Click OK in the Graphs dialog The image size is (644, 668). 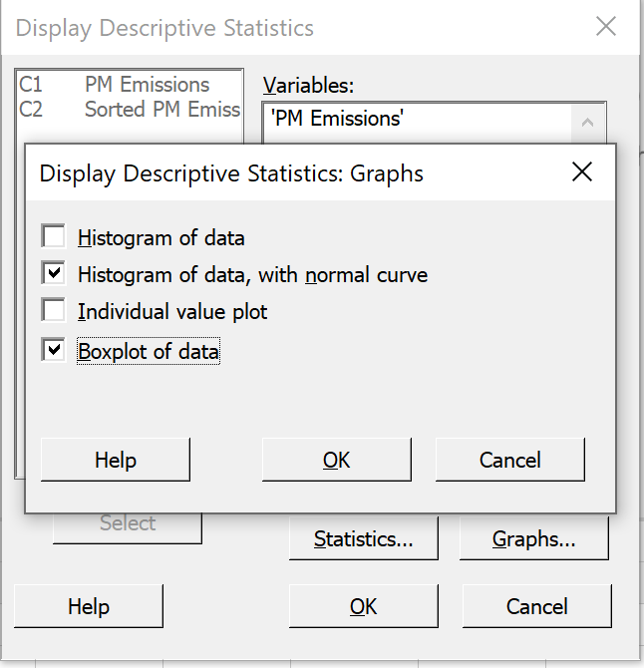click(x=337, y=460)
